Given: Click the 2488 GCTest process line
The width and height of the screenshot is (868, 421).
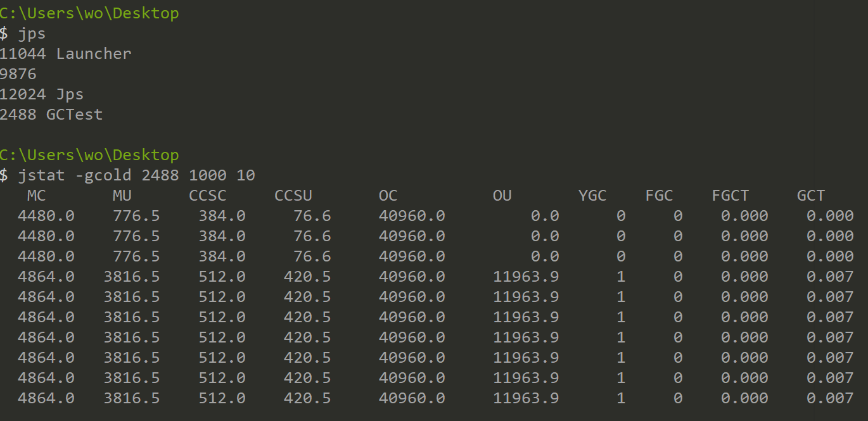Looking at the screenshot, I should (51, 115).
